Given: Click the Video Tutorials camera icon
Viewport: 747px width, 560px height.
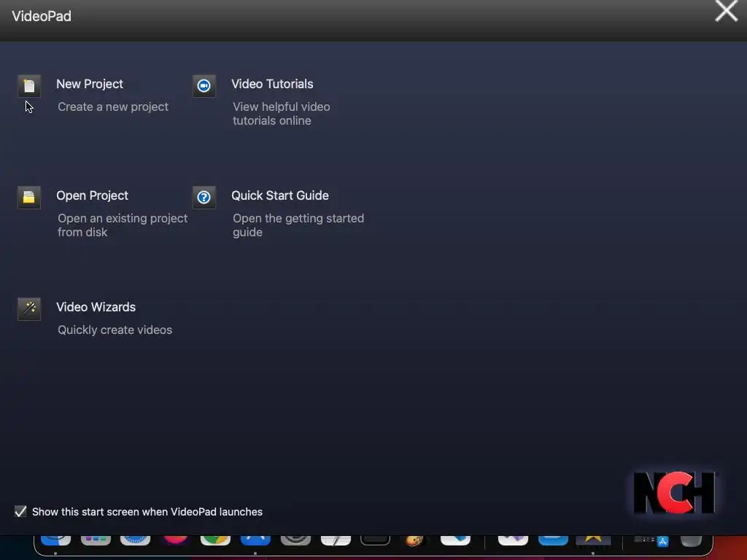Looking at the screenshot, I should click(204, 86).
